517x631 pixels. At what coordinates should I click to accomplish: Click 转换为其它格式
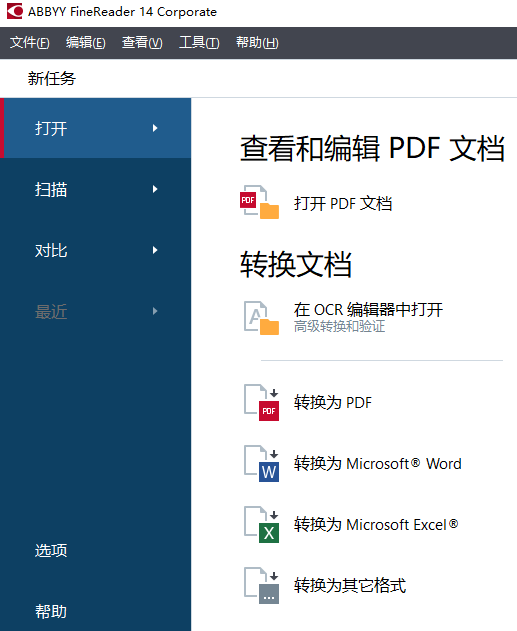tap(350, 586)
